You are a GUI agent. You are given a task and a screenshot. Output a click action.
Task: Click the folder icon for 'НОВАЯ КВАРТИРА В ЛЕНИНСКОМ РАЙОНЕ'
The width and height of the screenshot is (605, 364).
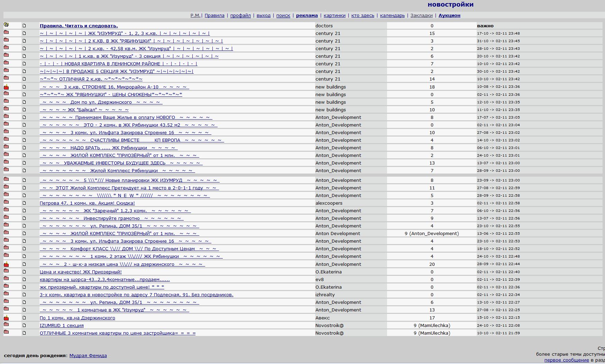tap(6, 63)
